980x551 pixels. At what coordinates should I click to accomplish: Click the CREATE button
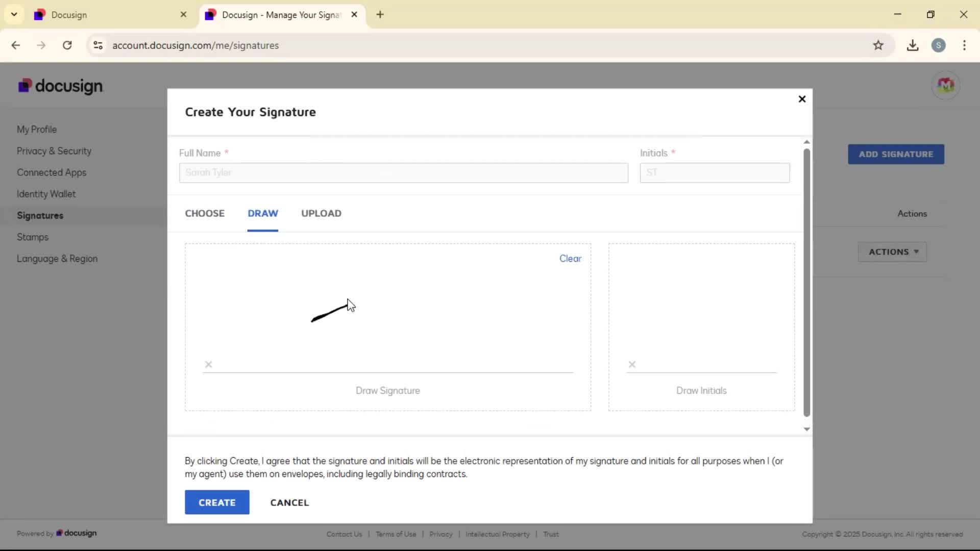(x=217, y=503)
